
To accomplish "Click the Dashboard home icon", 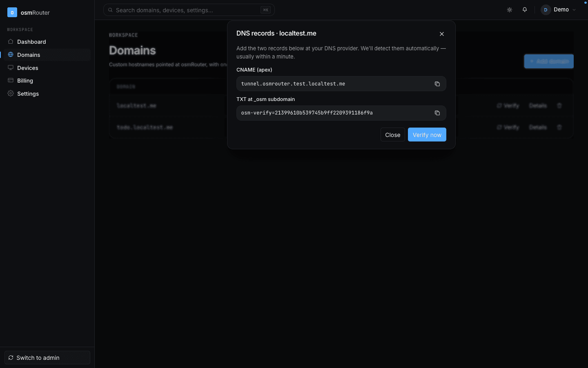I will [11, 42].
